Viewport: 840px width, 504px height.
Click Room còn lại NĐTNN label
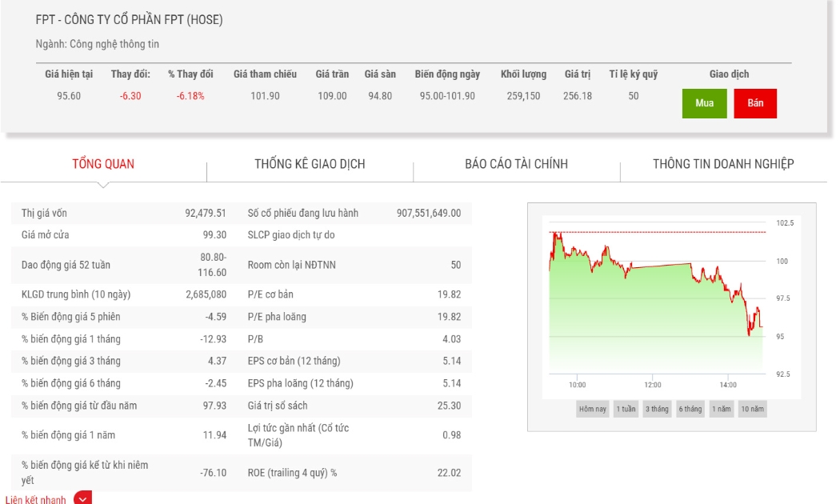click(291, 265)
